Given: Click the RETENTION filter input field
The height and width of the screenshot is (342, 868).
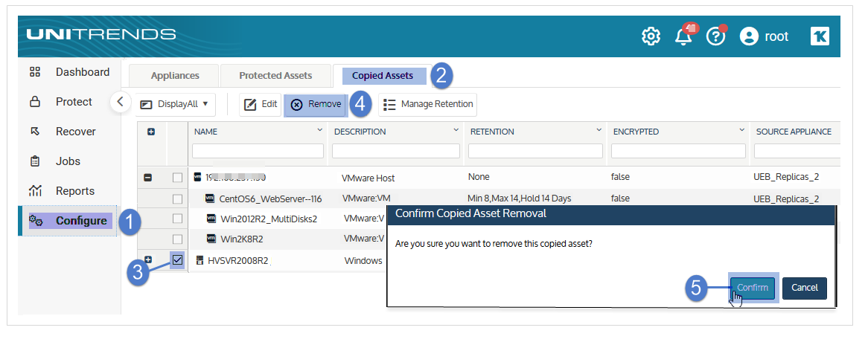Looking at the screenshot, I should pyautogui.click(x=535, y=151).
